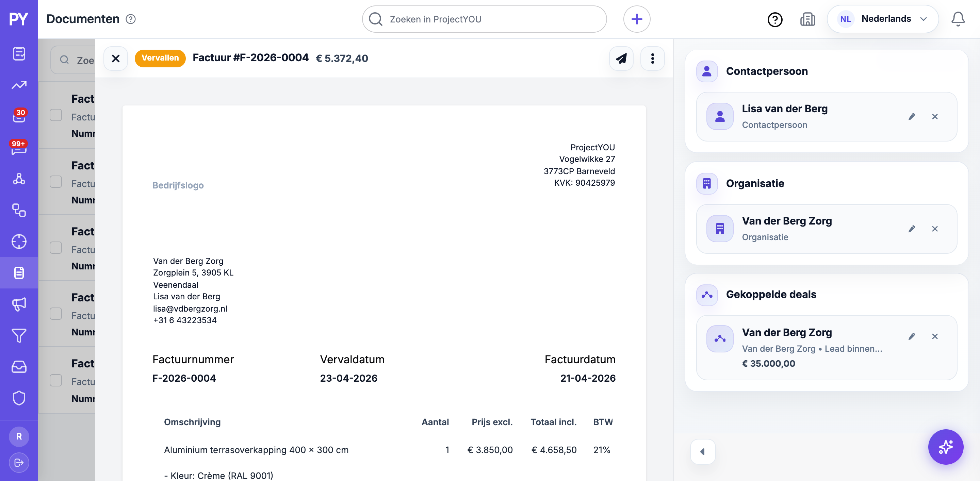Open the target crosshair sidebar icon
This screenshot has height=481, width=980.
click(19, 242)
